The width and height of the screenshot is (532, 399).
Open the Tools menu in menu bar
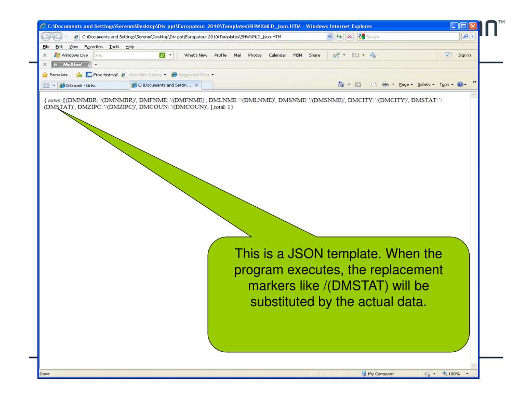tap(114, 47)
